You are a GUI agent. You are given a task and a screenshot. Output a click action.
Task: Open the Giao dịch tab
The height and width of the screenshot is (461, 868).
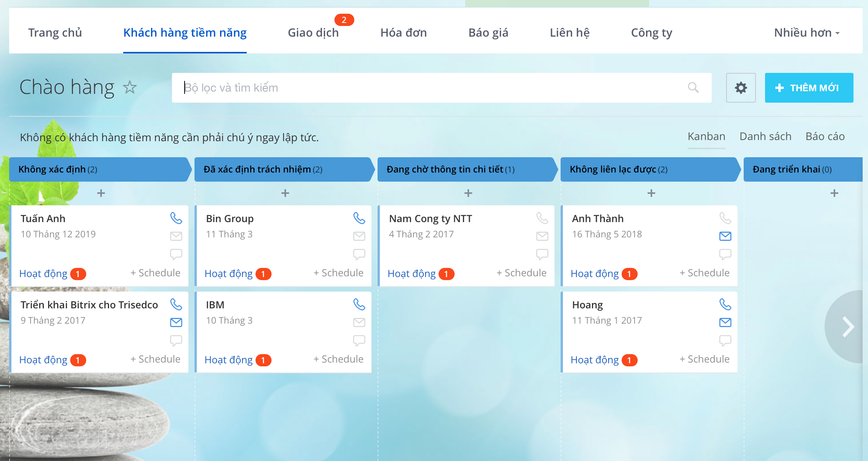[313, 33]
